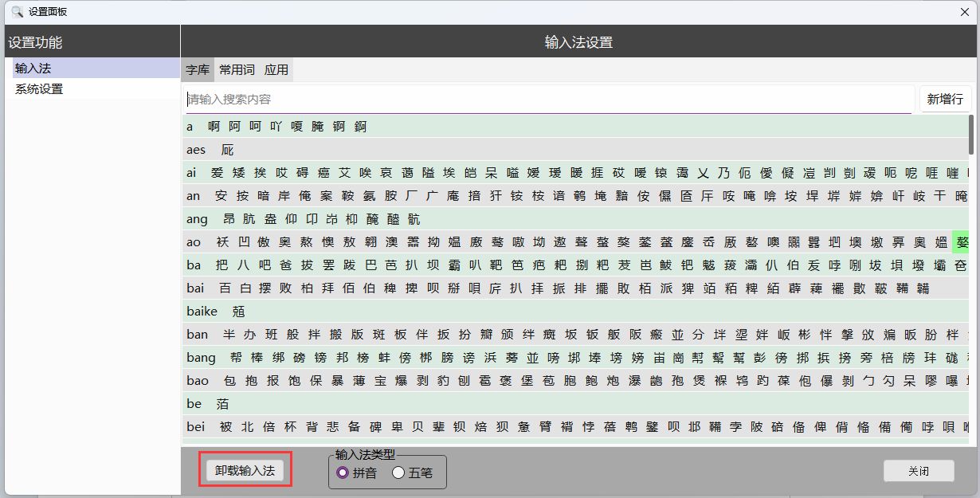Close the 设置面板 window with X
Viewport: 980px width, 498px height.
[965, 12]
